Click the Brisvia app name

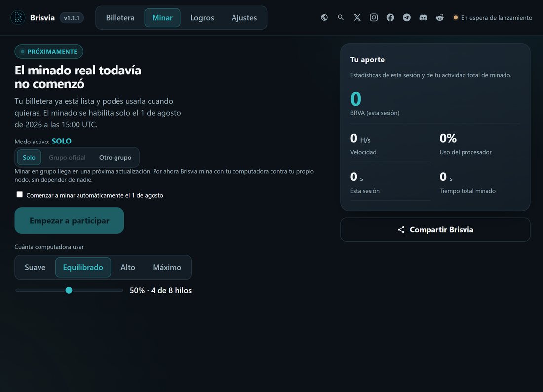[42, 18]
